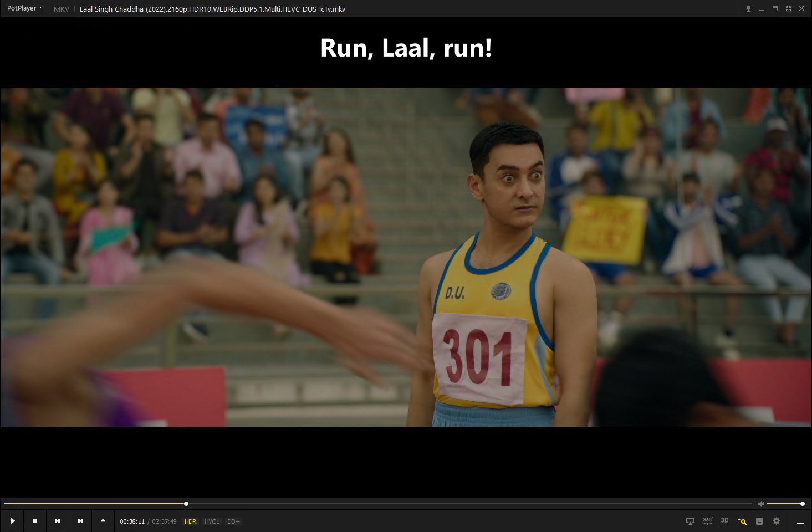Toggle 360-degree video mode
The image size is (812, 532).
point(708,521)
